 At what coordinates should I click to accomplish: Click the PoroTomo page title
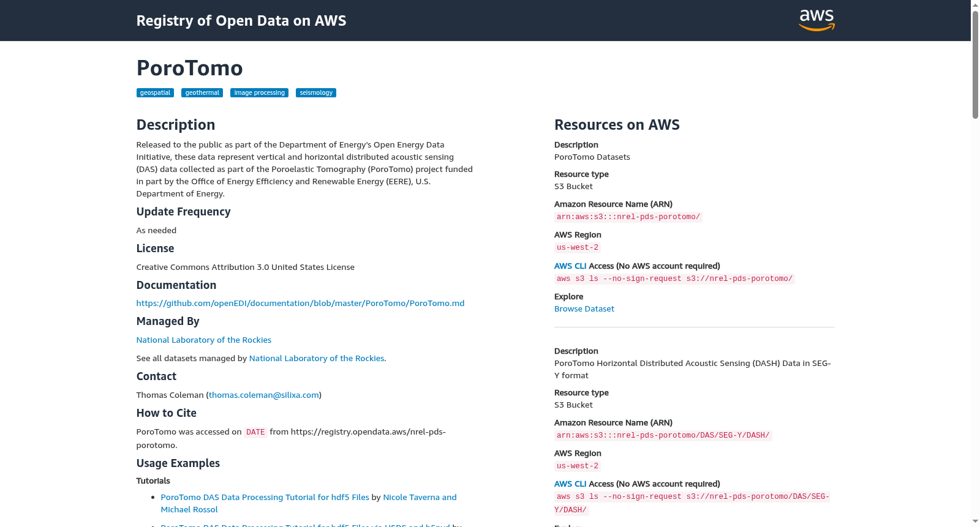click(190, 68)
